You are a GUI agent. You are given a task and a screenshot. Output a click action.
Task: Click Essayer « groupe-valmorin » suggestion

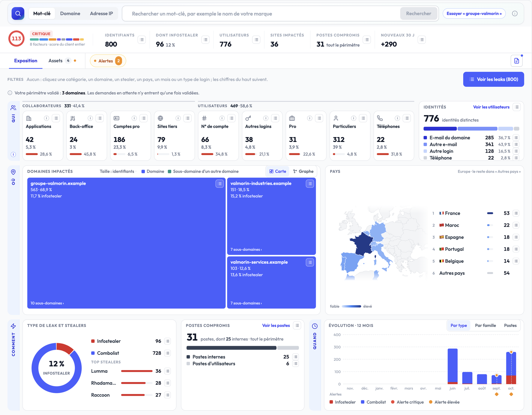tap(474, 14)
